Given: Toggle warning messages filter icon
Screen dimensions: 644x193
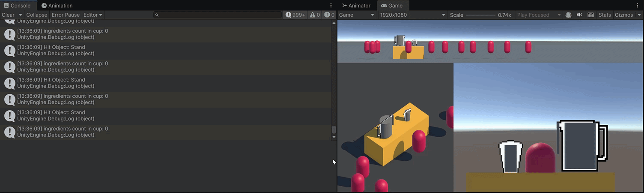Looking at the screenshot, I should [315, 15].
